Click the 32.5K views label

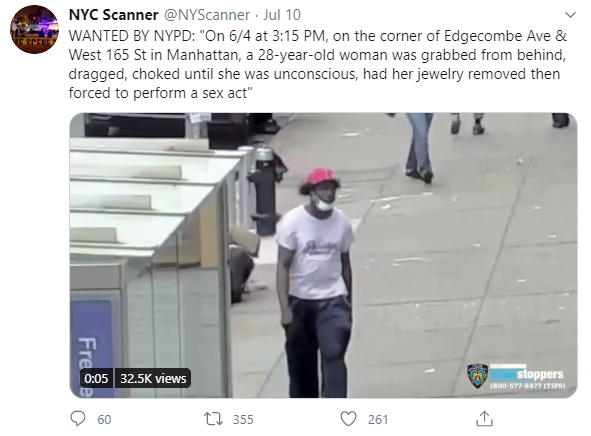153,378
